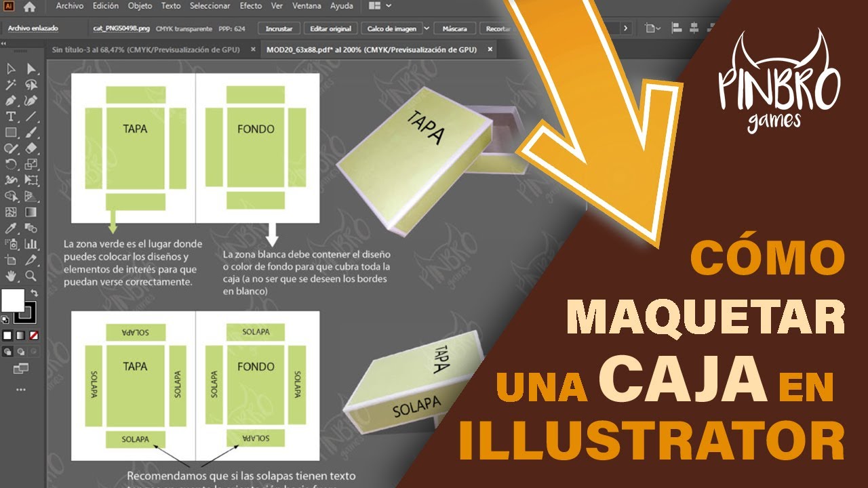
Task: Select the Free Transform tool
Action: coord(31,180)
